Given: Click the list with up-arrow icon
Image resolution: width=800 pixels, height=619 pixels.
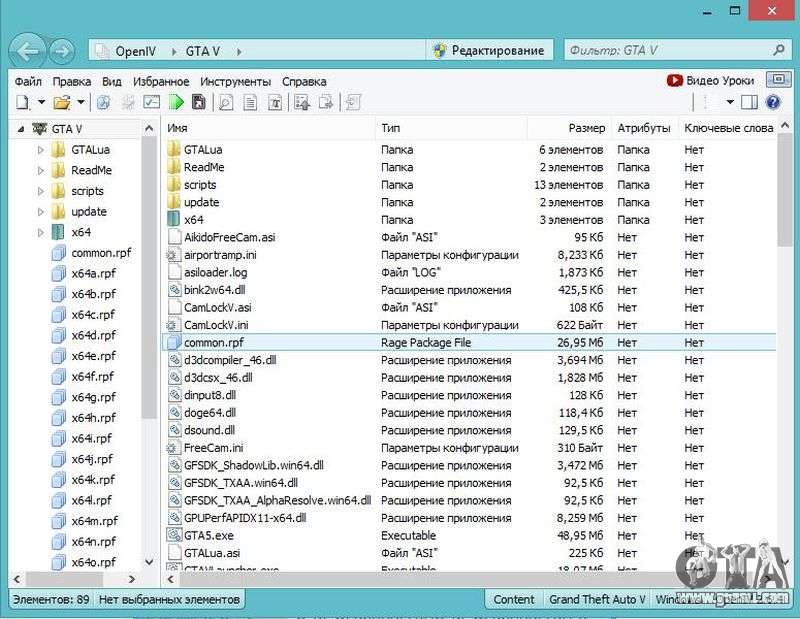Looking at the screenshot, I should 302,103.
